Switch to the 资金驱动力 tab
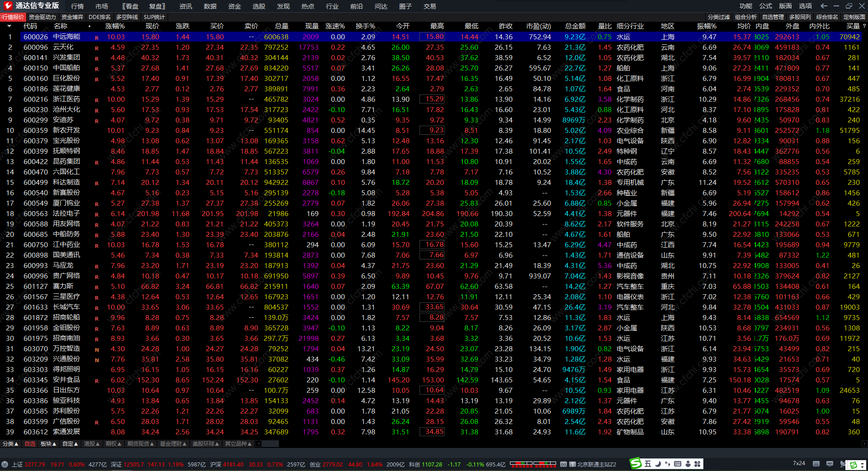The image size is (868, 471). (x=42, y=17)
